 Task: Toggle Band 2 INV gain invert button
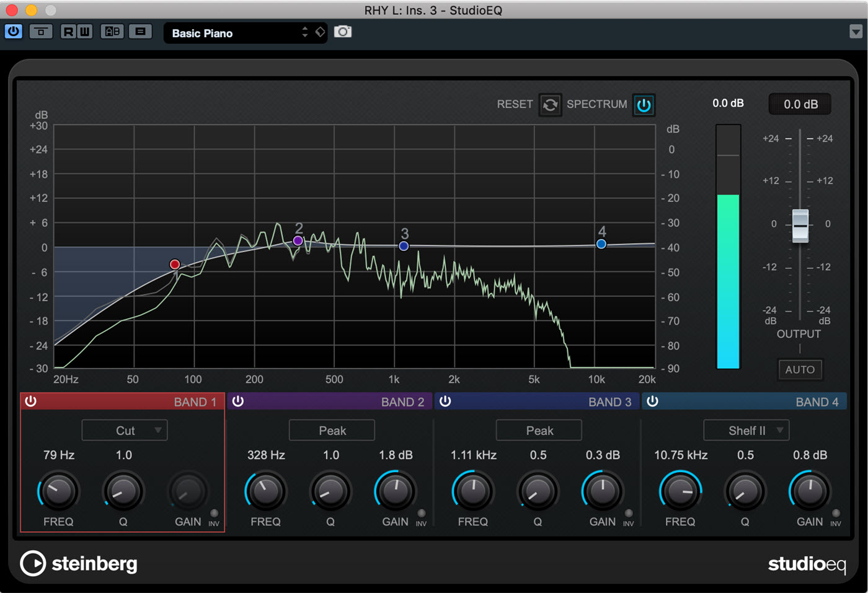pyautogui.click(x=421, y=514)
